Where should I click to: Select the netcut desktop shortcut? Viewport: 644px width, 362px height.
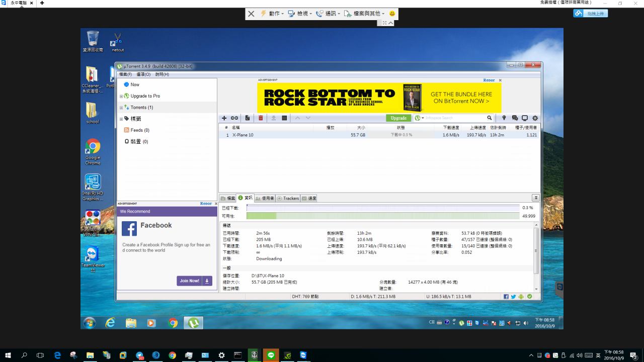(x=117, y=42)
